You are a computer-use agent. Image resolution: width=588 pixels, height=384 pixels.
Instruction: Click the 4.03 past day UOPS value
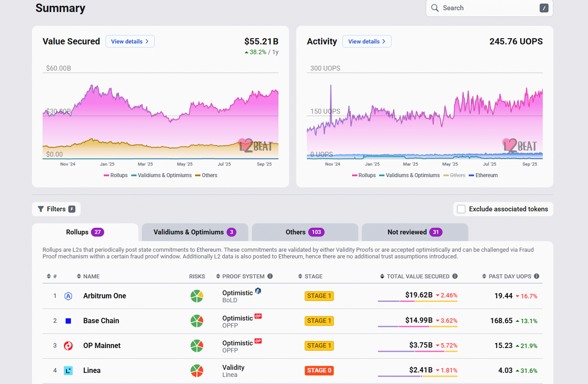[x=506, y=371]
